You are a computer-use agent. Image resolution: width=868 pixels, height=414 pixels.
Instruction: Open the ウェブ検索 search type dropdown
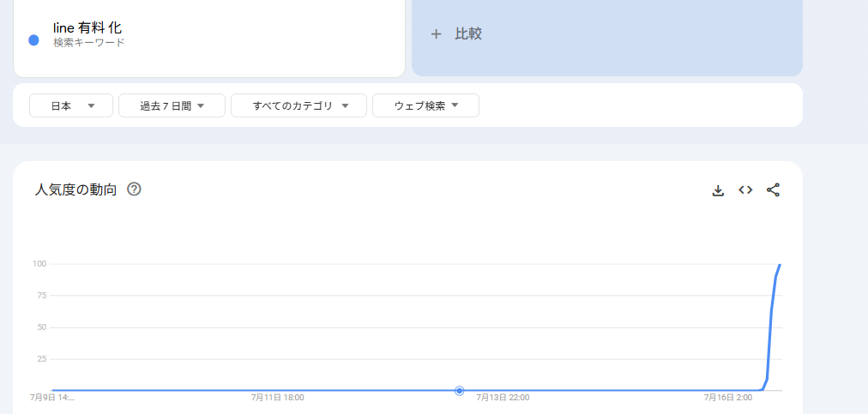click(x=425, y=105)
